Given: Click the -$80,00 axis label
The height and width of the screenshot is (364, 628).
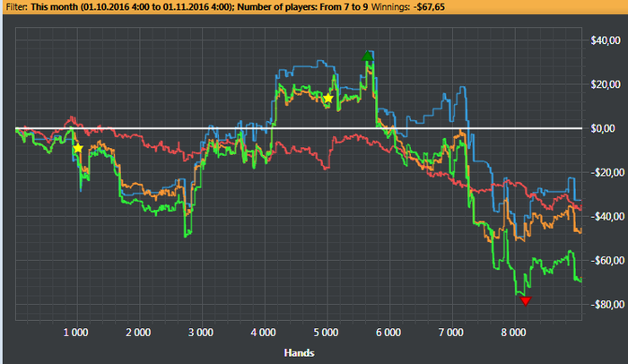Looking at the screenshot, I should [607, 304].
